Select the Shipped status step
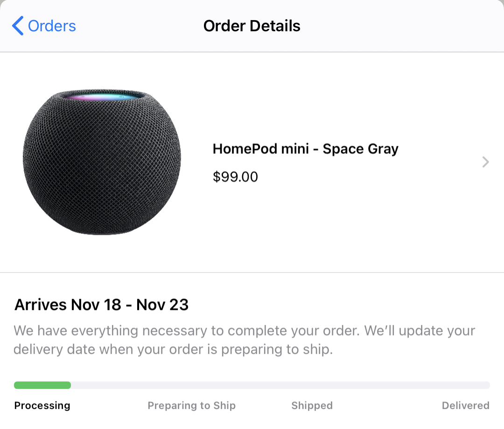Image resolution: width=504 pixels, height=429 pixels. (312, 406)
